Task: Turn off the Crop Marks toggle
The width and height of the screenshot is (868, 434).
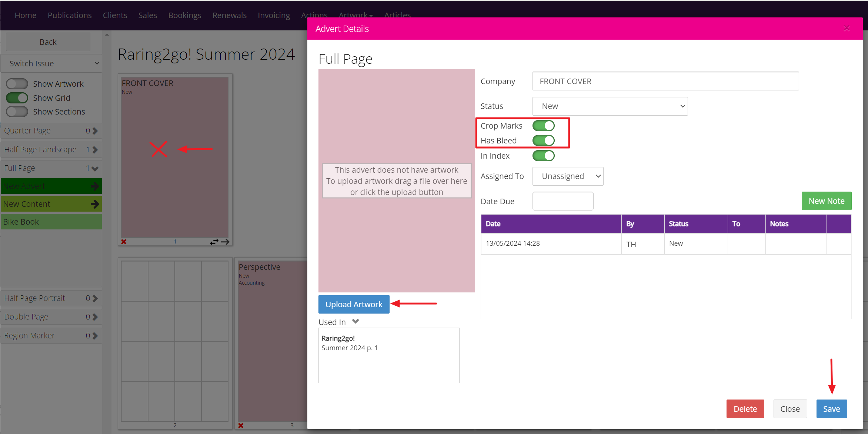Action: click(543, 126)
